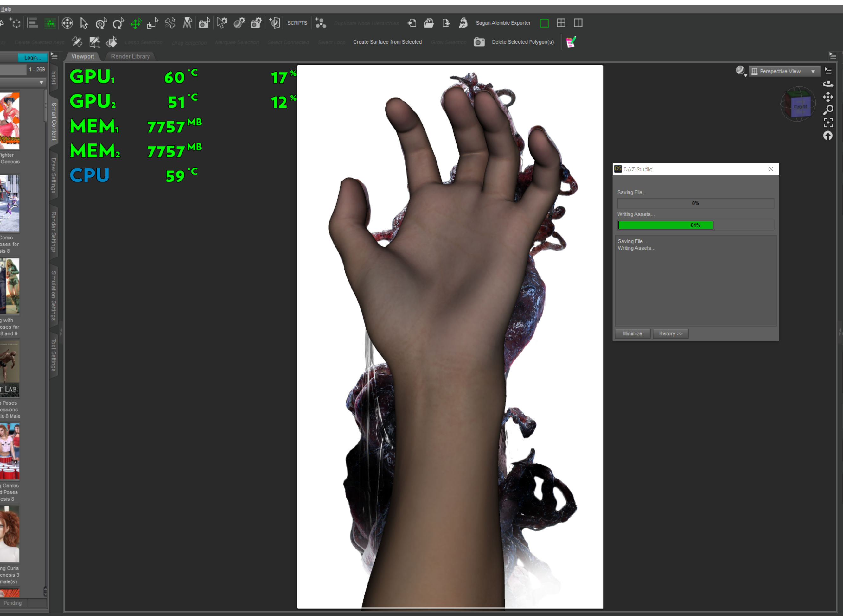Select the green Translate tool

(136, 23)
